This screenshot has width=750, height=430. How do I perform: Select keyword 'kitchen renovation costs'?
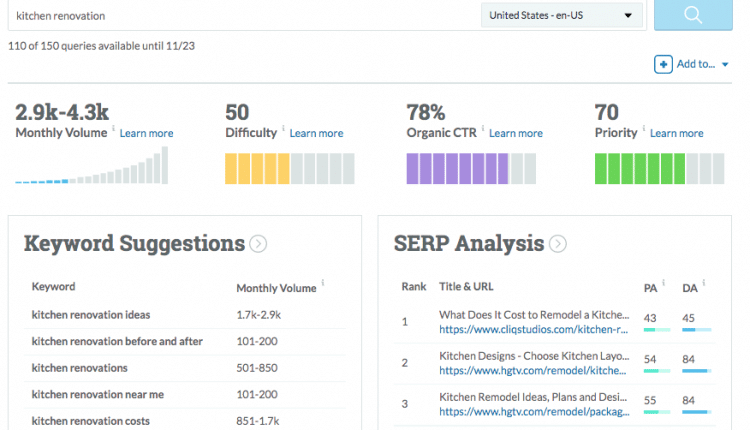coord(90,421)
